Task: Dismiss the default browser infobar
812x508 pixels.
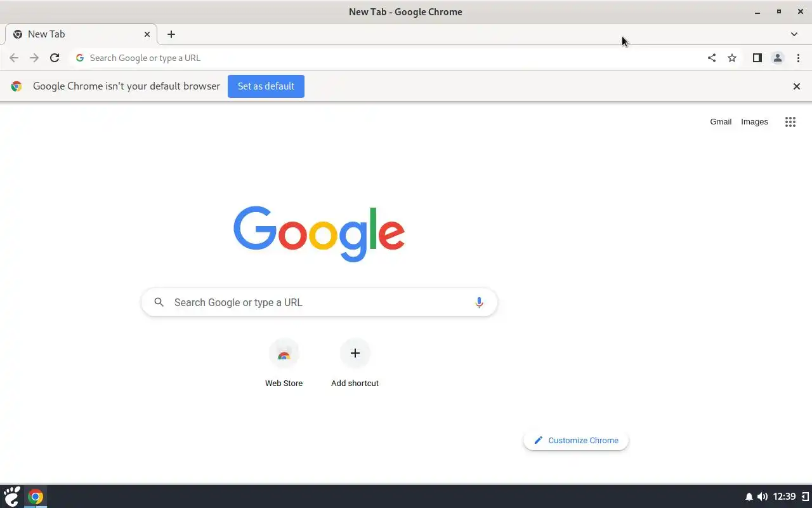Action: [797, 86]
